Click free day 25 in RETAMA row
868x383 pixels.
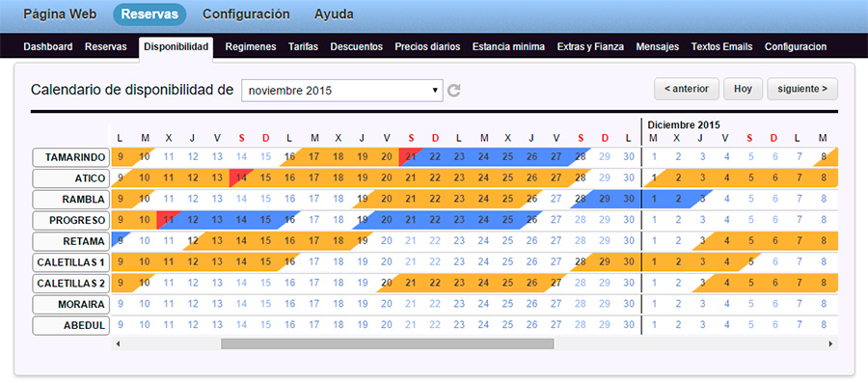click(x=507, y=241)
